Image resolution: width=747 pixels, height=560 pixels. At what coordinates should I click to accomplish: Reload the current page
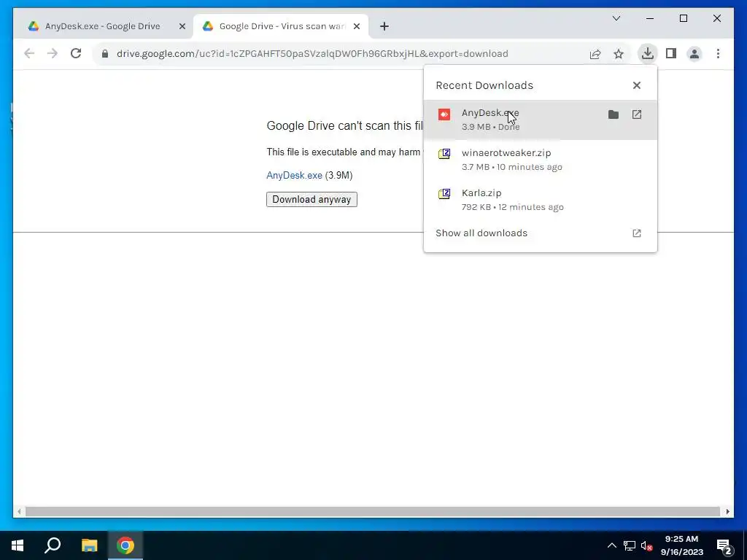click(x=76, y=53)
